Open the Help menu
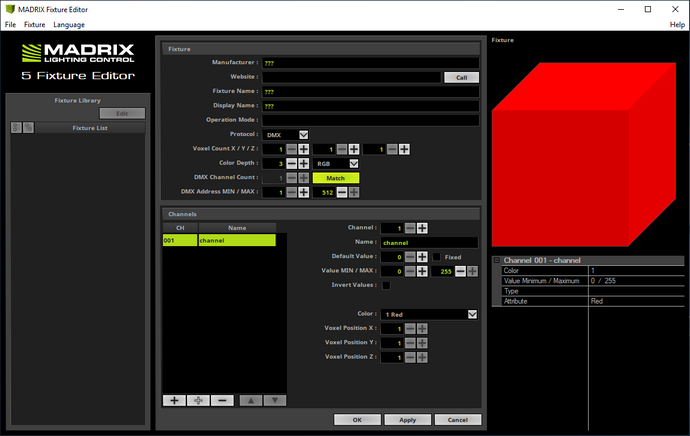This screenshot has height=436, width=690. [x=677, y=25]
